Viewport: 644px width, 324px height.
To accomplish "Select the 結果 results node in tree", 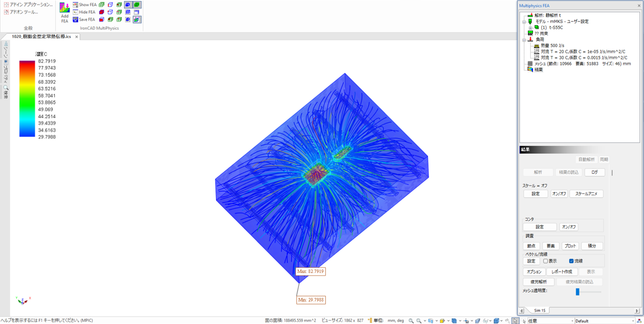I will (538, 70).
